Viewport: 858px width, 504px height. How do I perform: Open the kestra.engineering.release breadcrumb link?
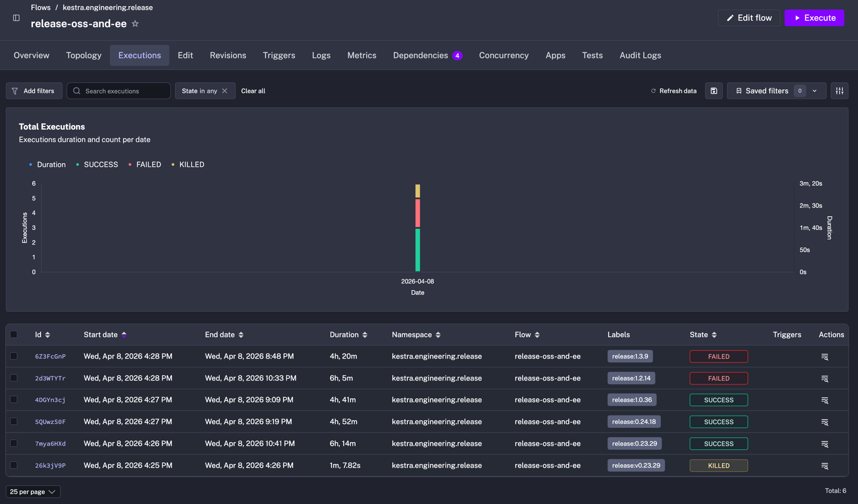pyautogui.click(x=107, y=7)
